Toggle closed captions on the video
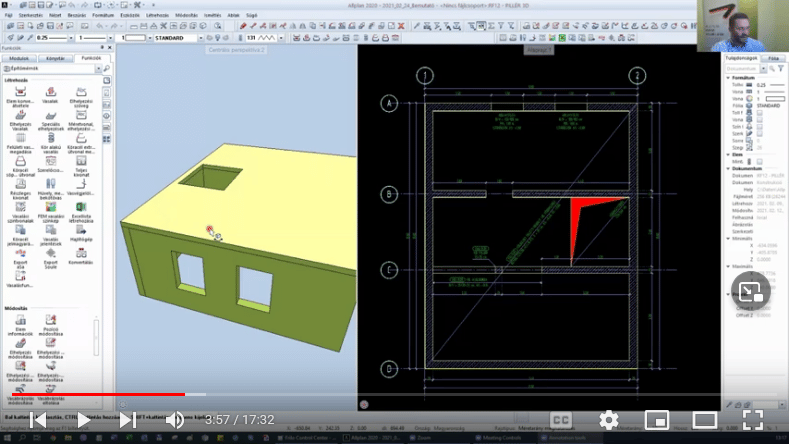This screenshot has height=444, width=789. tap(561, 420)
